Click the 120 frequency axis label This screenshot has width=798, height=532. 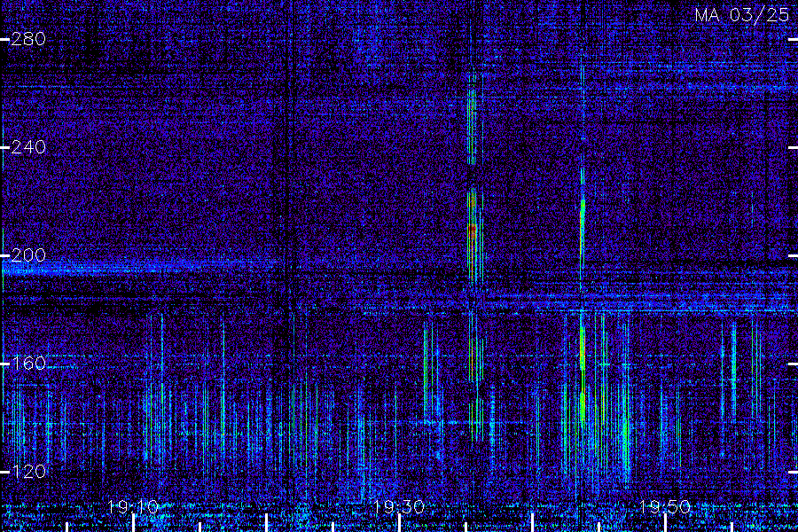[x=28, y=472]
